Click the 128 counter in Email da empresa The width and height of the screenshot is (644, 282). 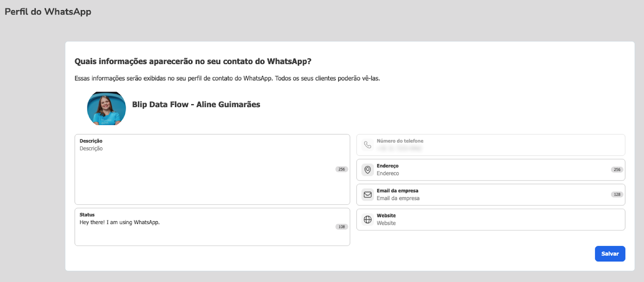[x=617, y=195]
